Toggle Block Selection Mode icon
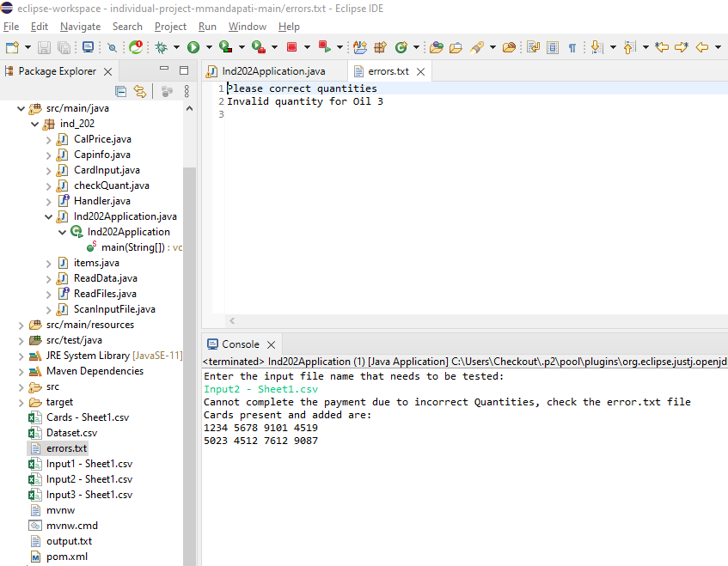The width and height of the screenshot is (728, 566). (x=553, y=47)
